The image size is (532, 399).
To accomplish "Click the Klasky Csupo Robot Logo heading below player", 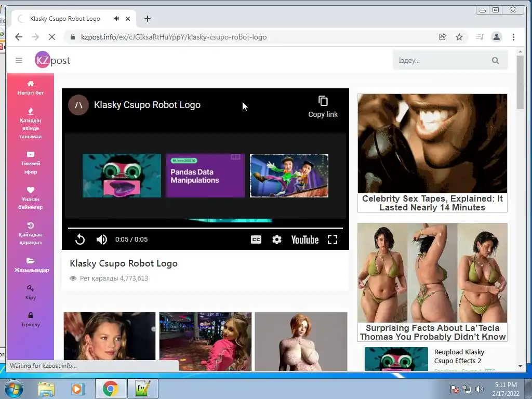I will (x=124, y=263).
